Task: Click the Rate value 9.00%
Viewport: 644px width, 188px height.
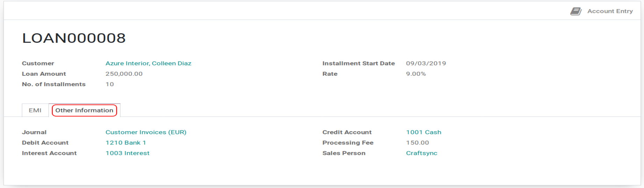Action: click(x=415, y=74)
